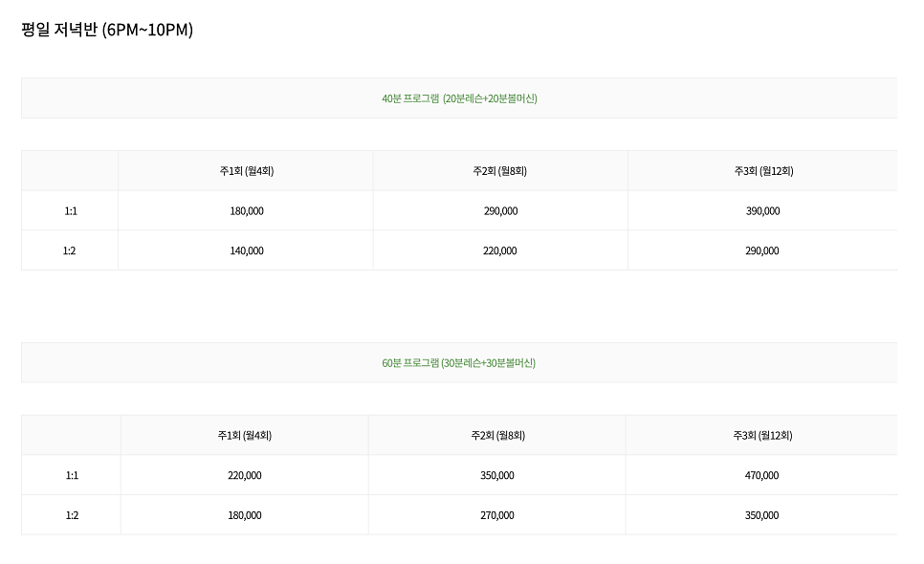924x564 pixels.
Task: Click the 140,000 price cell
Action: pyautogui.click(x=246, y=251)
